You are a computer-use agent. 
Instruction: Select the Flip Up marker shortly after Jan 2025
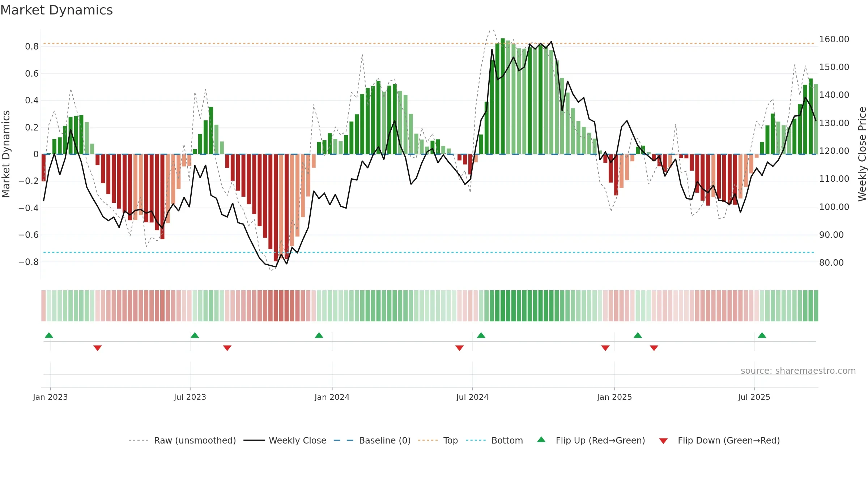click(x=638, y=335)
